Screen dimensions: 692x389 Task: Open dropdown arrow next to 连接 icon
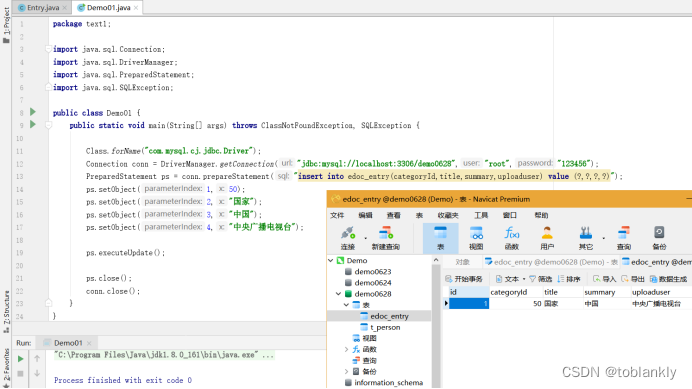[365, 238]
